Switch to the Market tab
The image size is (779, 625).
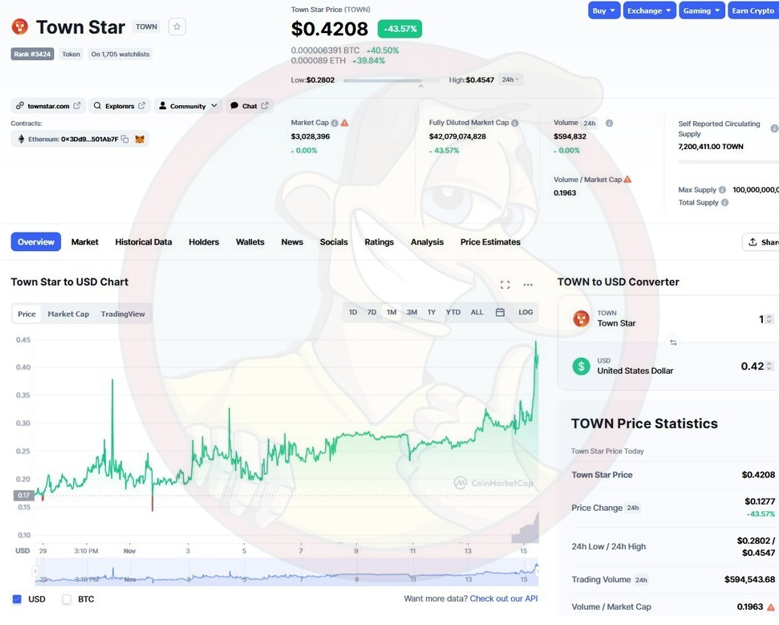tap(85, 242)
